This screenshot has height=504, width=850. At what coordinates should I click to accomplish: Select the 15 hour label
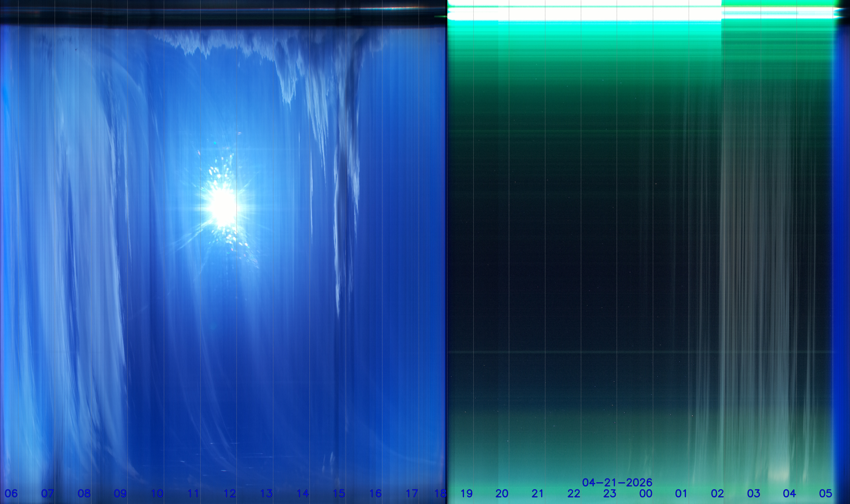point(339,493)
